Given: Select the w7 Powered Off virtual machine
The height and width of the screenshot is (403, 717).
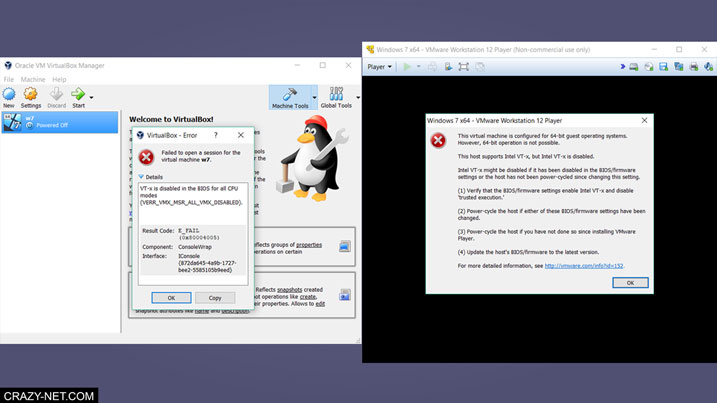Looking at the screenshot, I should point(60,122).
